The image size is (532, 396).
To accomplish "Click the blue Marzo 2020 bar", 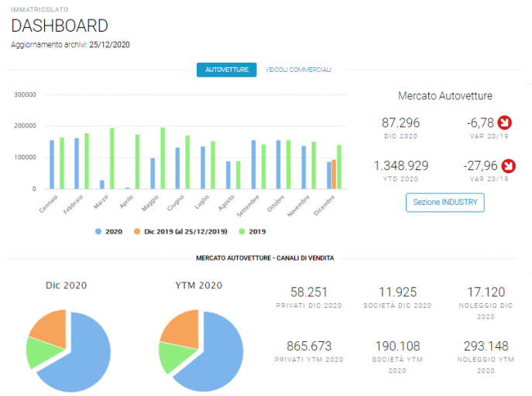I will pos(101,185).
